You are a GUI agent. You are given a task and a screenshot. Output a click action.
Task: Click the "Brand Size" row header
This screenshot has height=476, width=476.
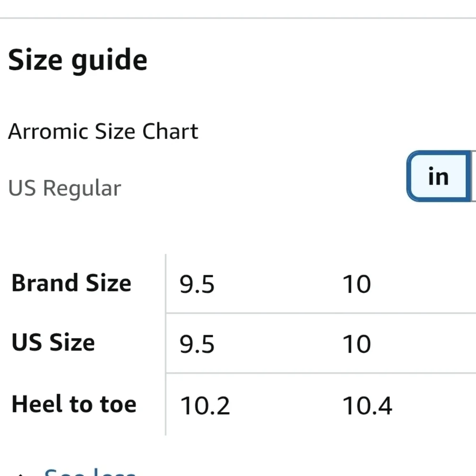click(71, 283)
